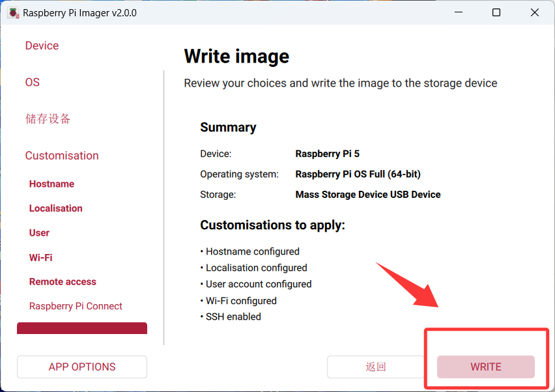Open APP OPTIONS

click(82, 367)
